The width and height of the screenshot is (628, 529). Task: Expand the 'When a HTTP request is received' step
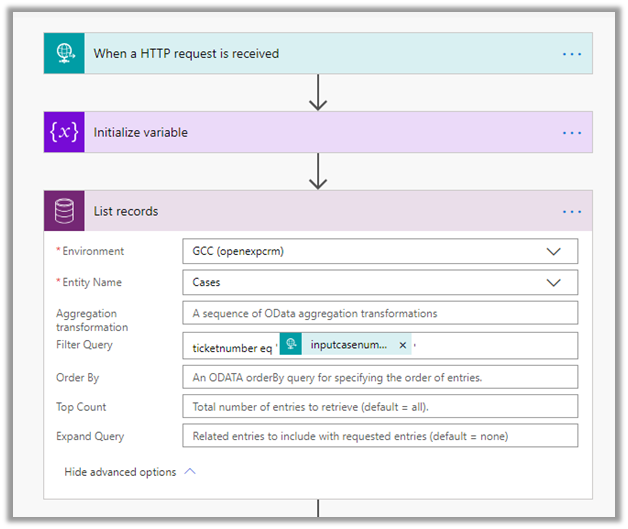(186, 53)
